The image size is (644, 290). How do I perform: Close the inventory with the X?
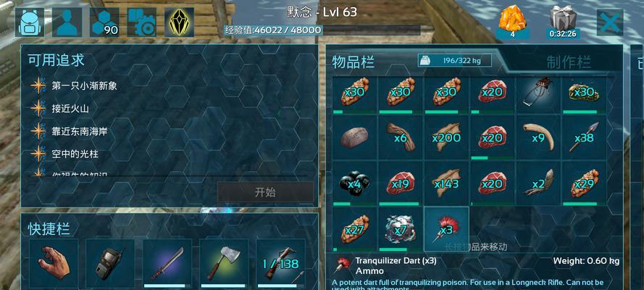(609, 22)
